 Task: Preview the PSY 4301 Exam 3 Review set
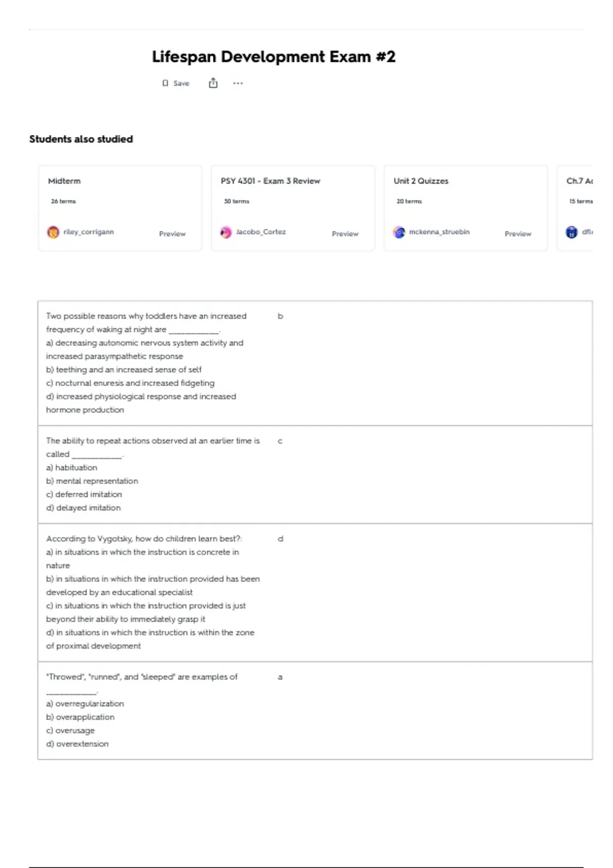[x=345, y=234]
